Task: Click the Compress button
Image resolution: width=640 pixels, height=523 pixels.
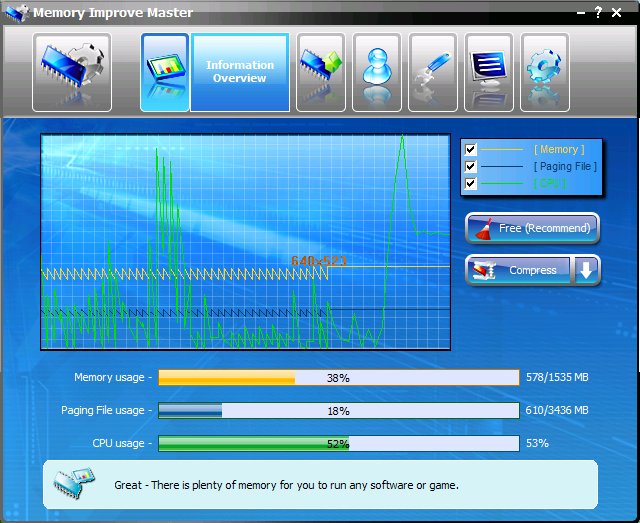Action: click(518, 270)
